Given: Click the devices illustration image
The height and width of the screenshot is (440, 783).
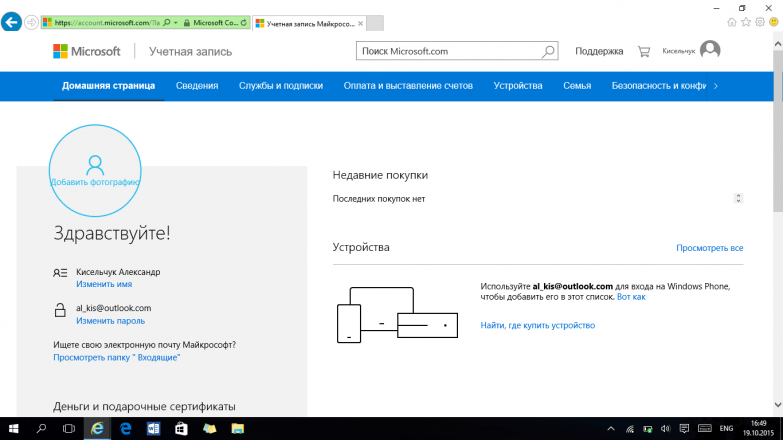Looking at the screenshot, I should click(397, 315).
